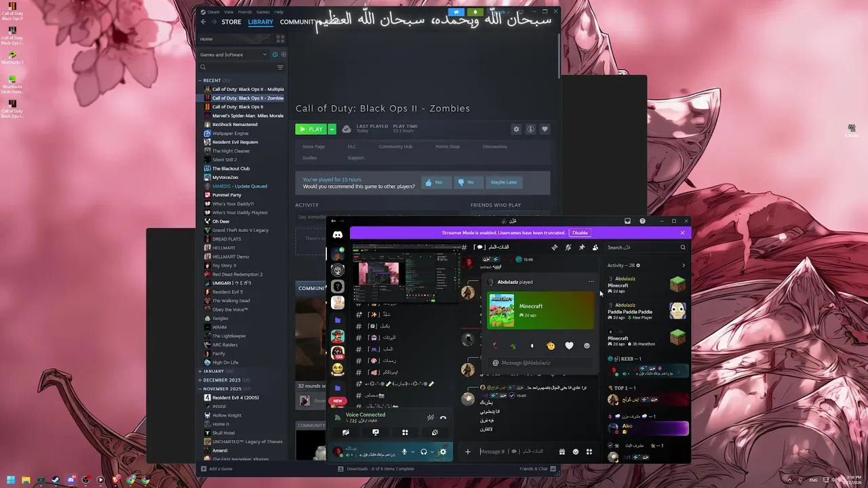Click Message @Abdulaziz reply field

[539, 363]
